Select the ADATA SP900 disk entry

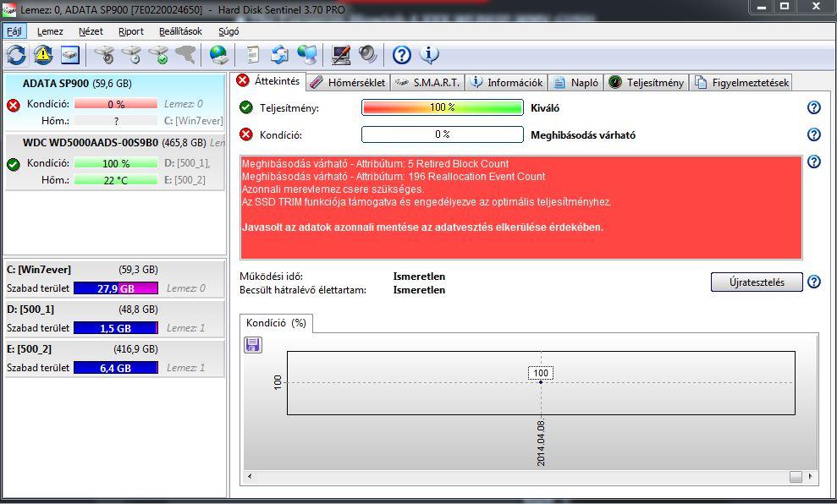click(x=115, y=102)
